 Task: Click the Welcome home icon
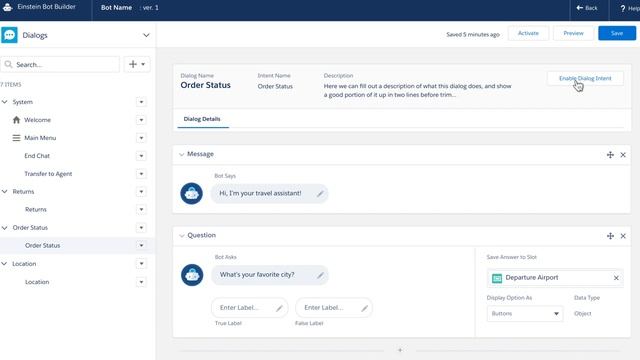[x=16, y=120]
